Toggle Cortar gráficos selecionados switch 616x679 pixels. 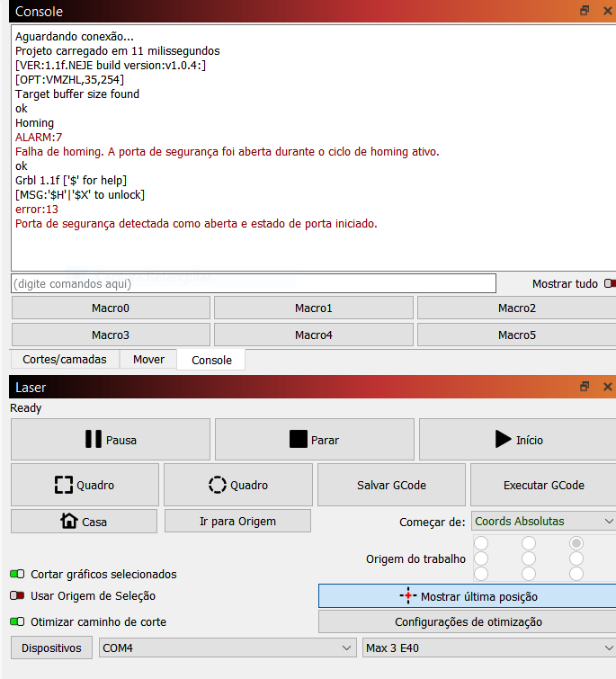pos(17,574)
